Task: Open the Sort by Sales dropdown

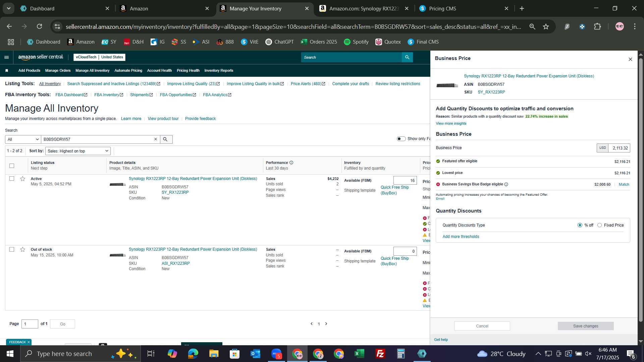Action: point(78,151)
